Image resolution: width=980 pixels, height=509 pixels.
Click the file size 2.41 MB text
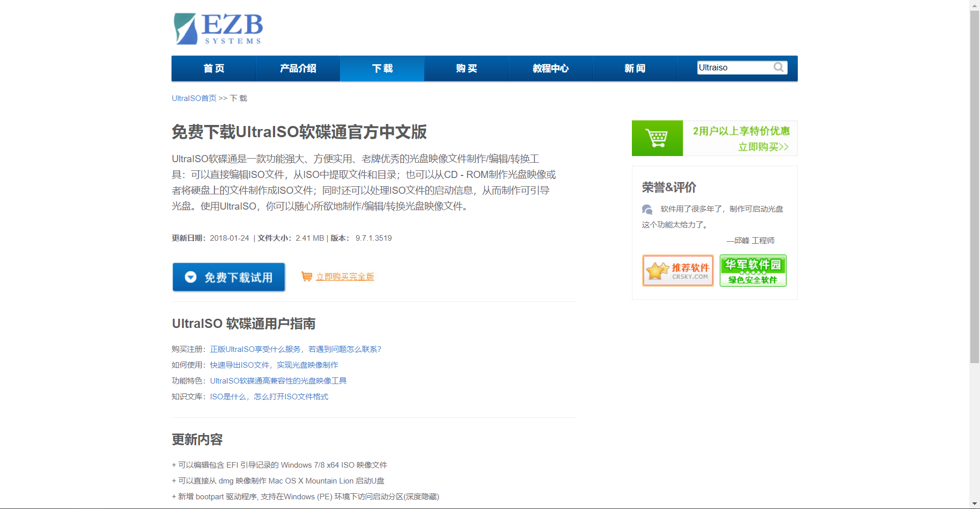(x=310, y=238)
